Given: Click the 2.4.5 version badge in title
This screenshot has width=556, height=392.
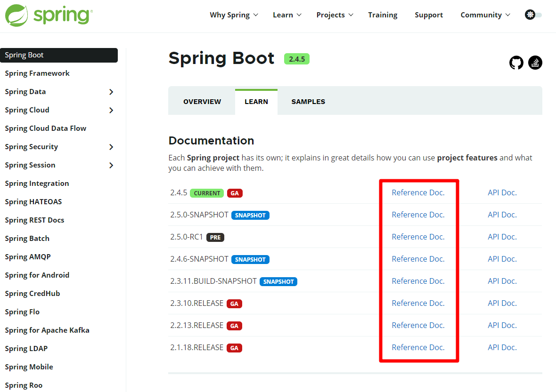Looking at the screenshot, I should click(297, 59).
